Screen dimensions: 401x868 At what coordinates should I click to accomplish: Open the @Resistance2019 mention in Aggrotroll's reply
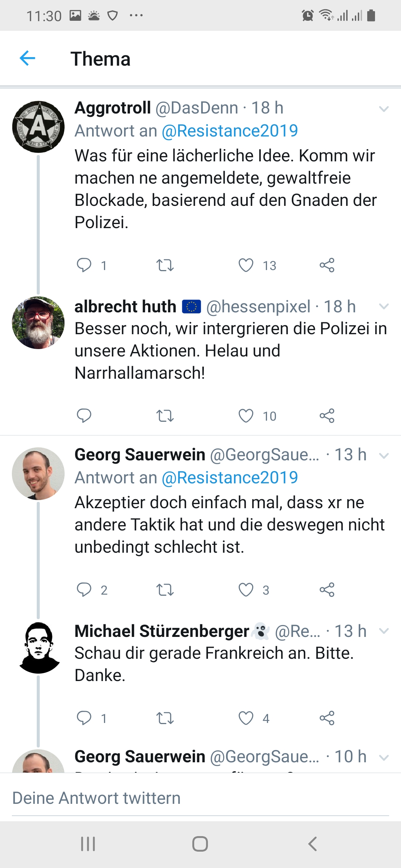[230, 131]
